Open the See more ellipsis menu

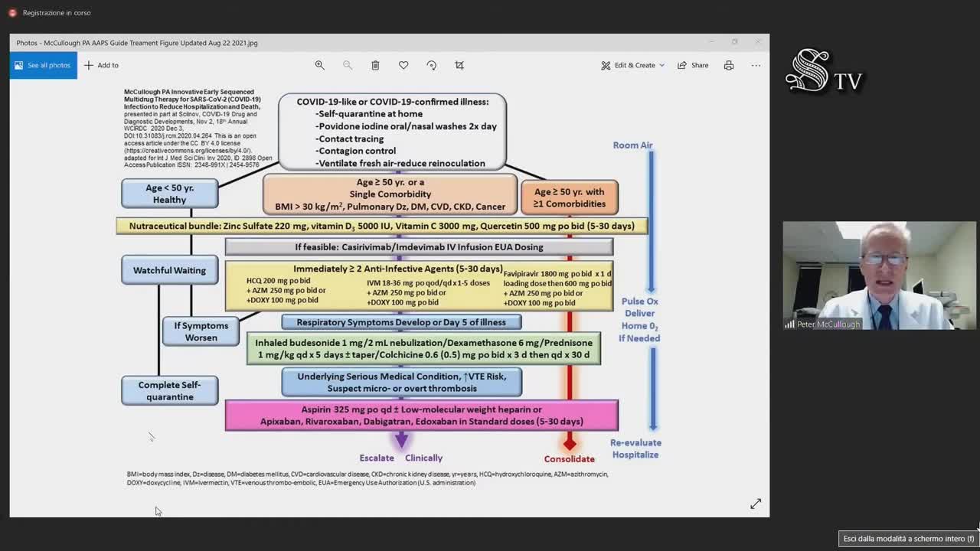[756, 65]
